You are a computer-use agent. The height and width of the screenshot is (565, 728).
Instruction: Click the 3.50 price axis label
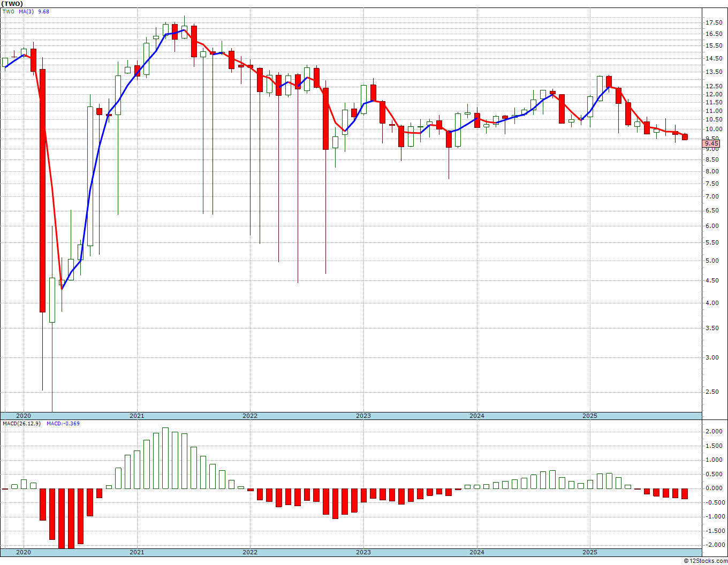click(712, 328)
